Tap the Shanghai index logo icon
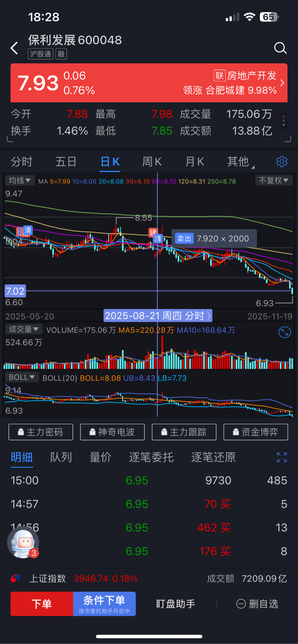 pyautogui.click(x=16, y=579)
